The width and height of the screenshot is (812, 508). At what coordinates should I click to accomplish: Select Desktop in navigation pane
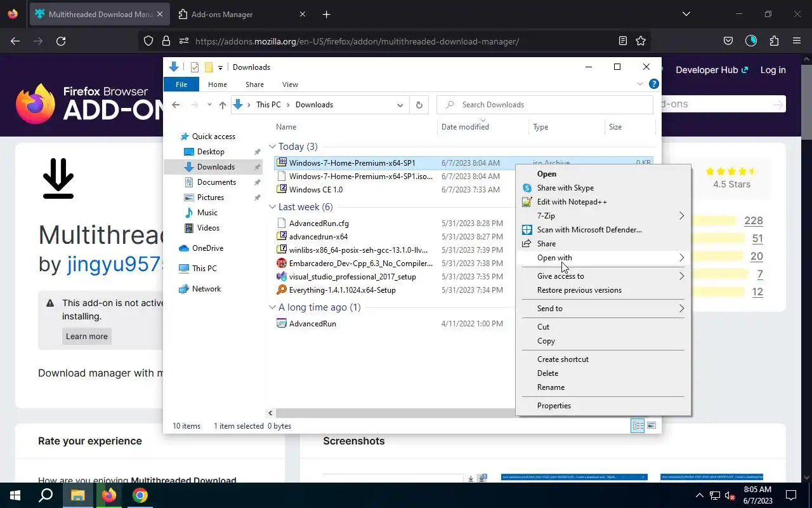tap(211, 152)
